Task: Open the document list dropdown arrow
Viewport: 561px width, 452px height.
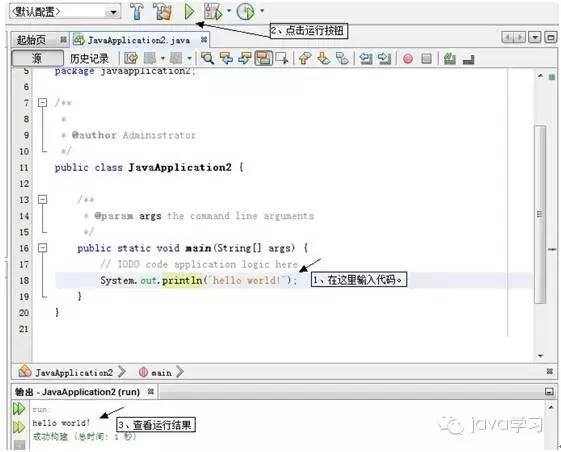Action: click(x=535, y=37)
